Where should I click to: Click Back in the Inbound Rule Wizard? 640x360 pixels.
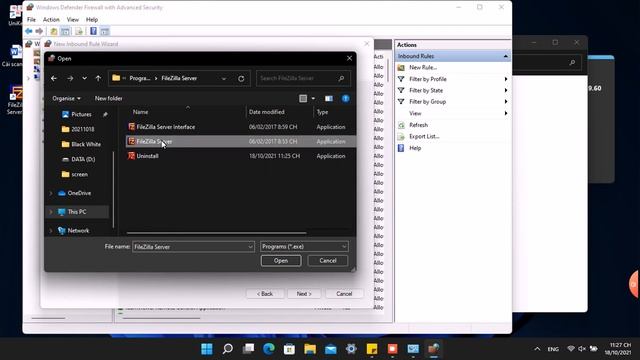[265, 293]
